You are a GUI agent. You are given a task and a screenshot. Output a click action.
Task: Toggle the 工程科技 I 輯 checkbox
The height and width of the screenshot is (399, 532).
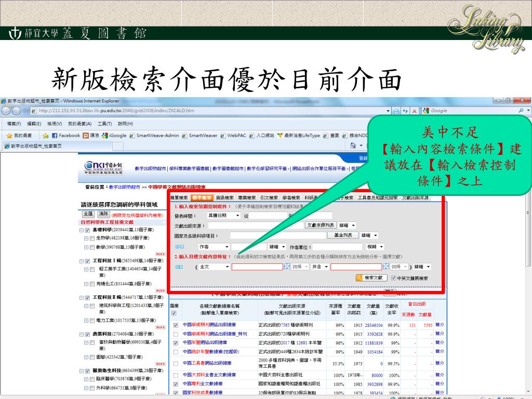tap(87, 261)
